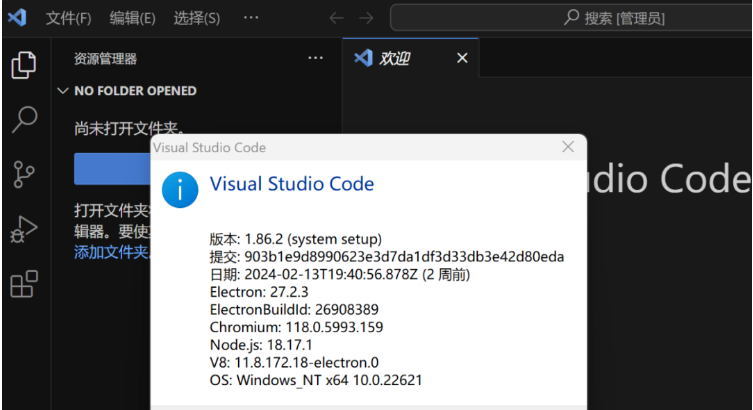Click the 提交 commit hash line
The width and height of the screenshot is (753, 410).
387,257
